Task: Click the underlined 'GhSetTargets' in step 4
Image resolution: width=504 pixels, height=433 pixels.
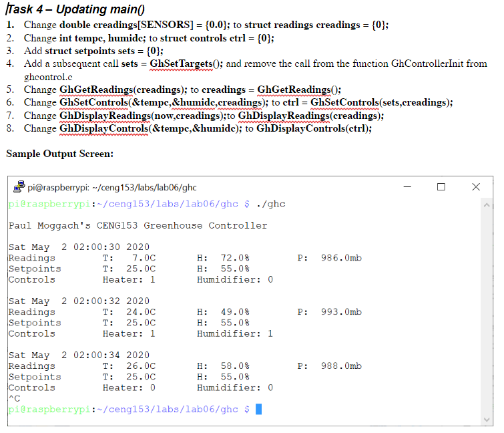Action: click(182, 63)
